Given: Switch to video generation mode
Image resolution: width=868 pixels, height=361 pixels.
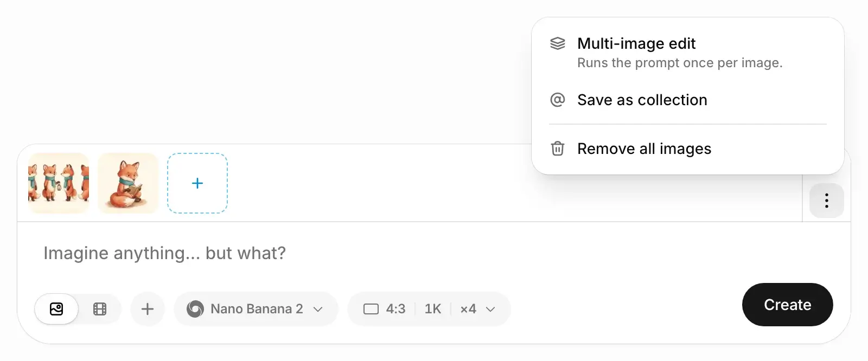Looking at the screenshot, I should [100, 309].
